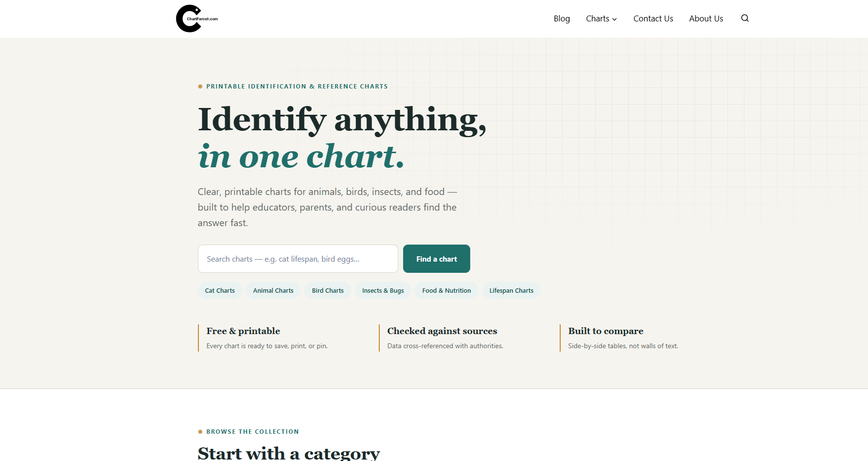Click 'Data cross-referenced with authorities.' text
This screenshot has height=461, width=868.
(x=445, y=346)
